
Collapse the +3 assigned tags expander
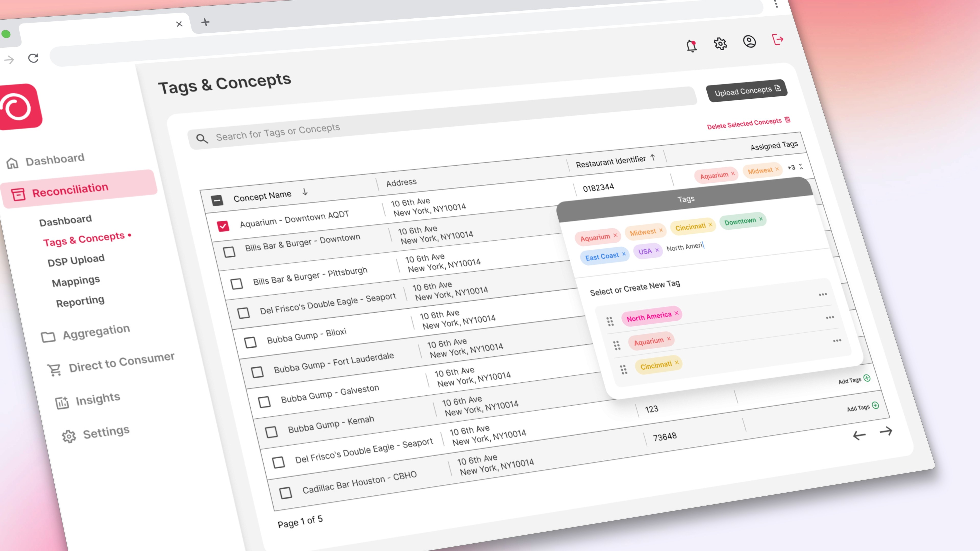801,167
